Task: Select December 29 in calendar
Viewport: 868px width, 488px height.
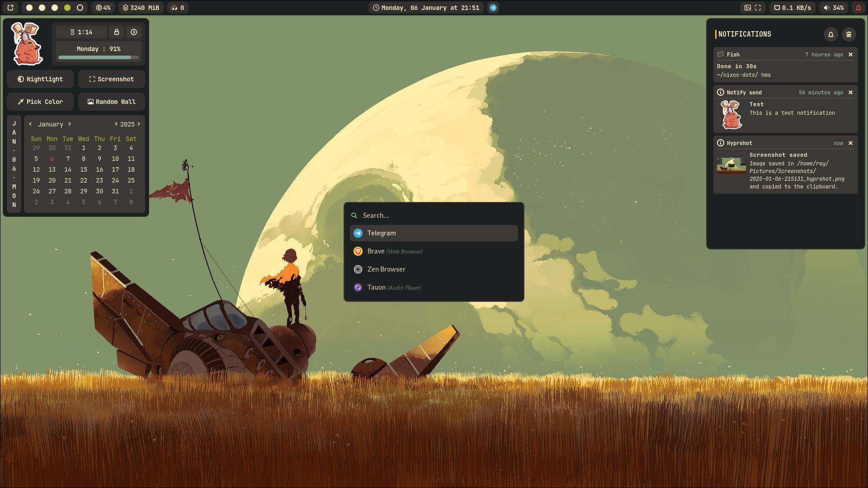Action: (36, 148)
